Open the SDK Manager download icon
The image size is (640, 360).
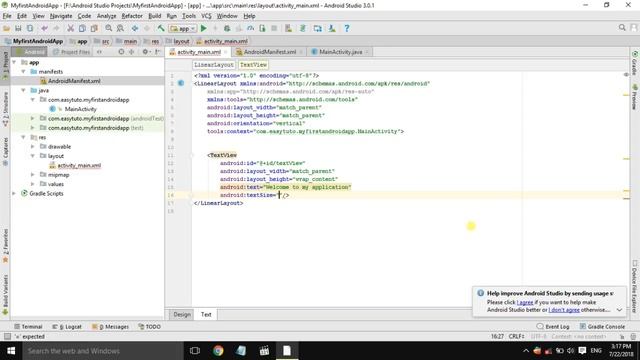pyautogui.click(x=332, y=29)
